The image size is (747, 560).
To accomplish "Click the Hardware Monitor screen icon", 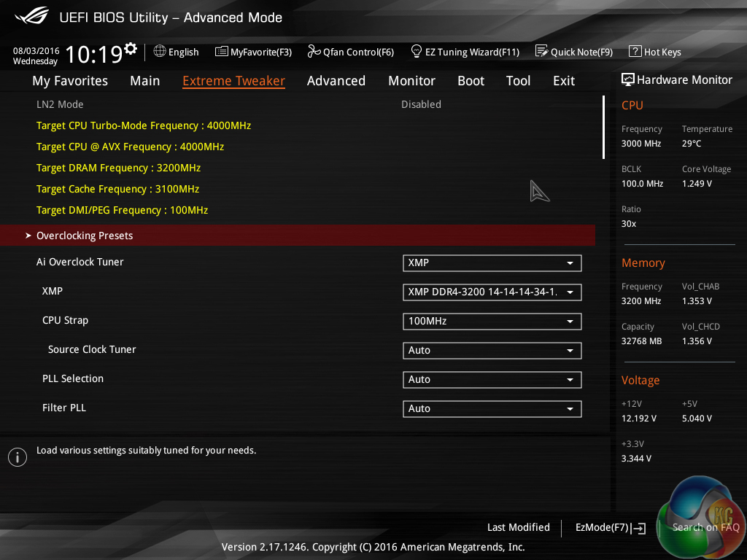I will (x=628, y=79).
